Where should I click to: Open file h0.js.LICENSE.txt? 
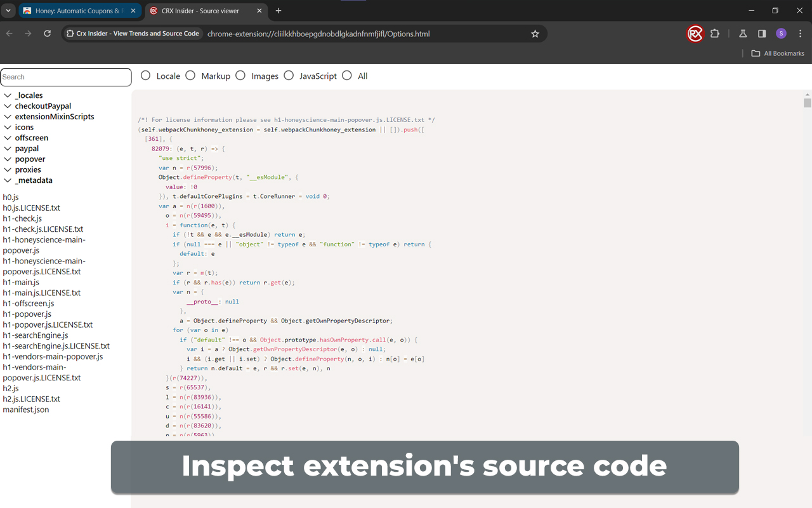32,208
